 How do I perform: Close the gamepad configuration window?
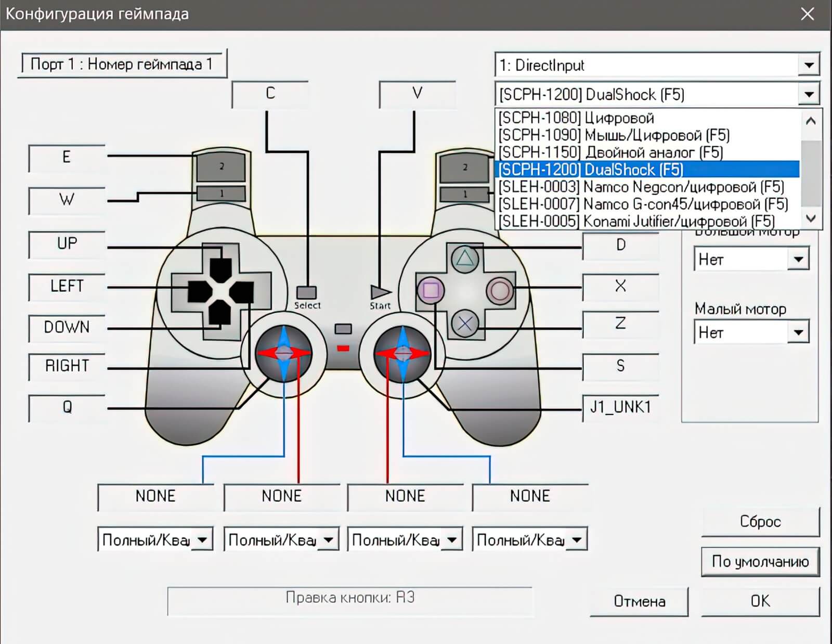[808, 14]
